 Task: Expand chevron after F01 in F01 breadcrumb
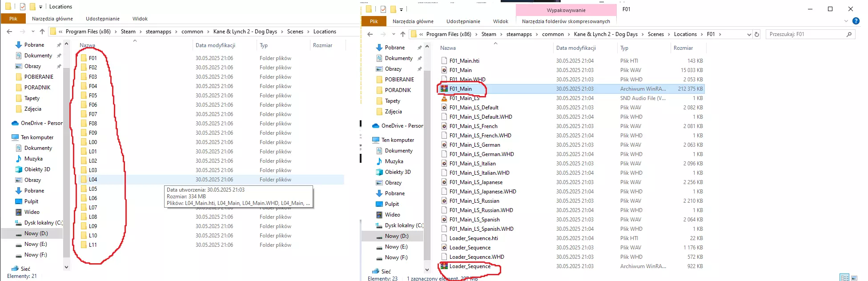point(720,34)
